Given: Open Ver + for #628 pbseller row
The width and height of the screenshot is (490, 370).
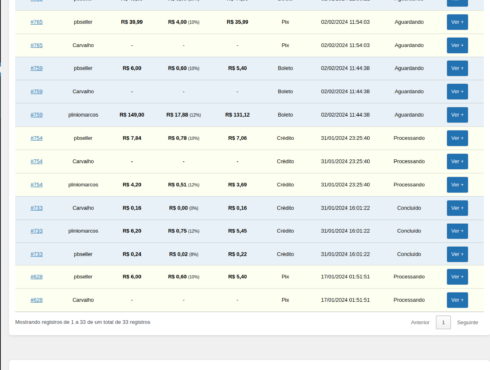Looking at the screenshot, I should [457, 277].
